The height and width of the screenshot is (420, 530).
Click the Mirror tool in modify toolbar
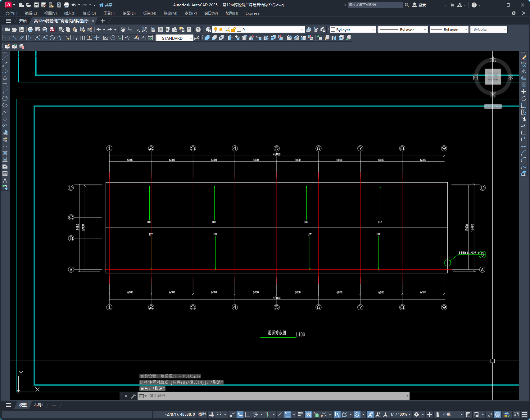(524, 71)
